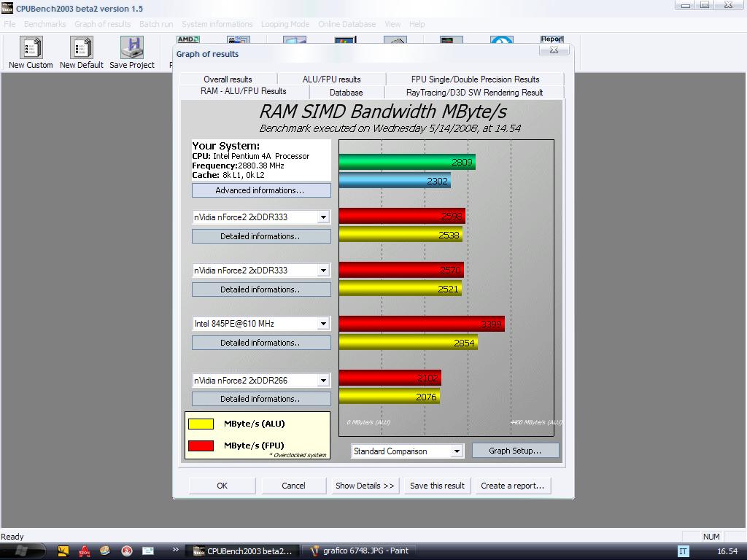Click the Frequency: 2880.38 MHz text
The image size is (747, 560).
[239, 166]
